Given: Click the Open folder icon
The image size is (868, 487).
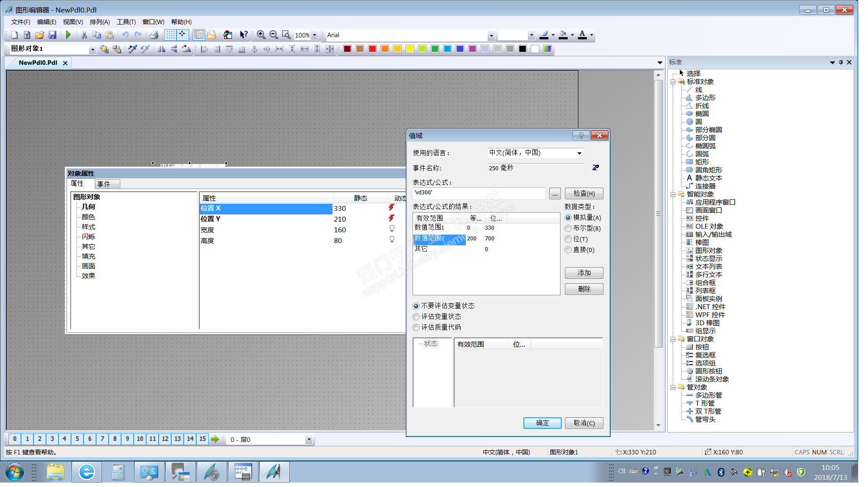Looking at the screenshot, I should [x=40, y=35].
